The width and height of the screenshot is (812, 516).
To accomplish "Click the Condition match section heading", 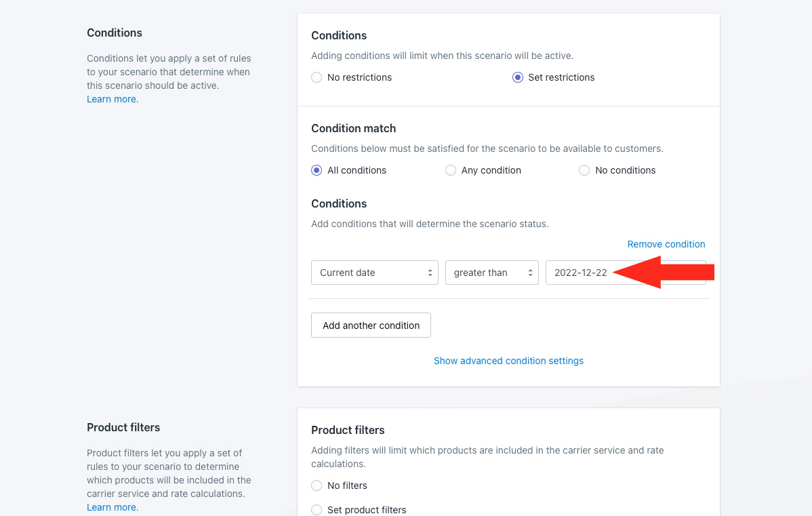I will tap(353, 128).
